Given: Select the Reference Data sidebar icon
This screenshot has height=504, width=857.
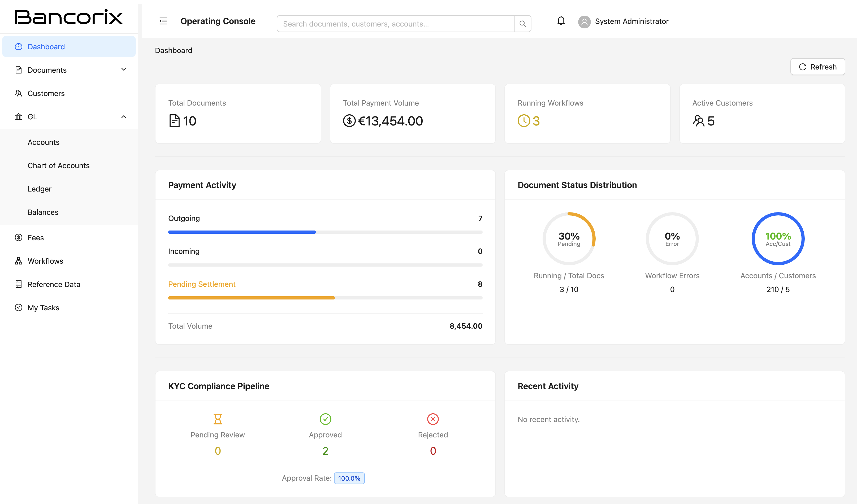Looking at the screenshot, I should 19,284.
